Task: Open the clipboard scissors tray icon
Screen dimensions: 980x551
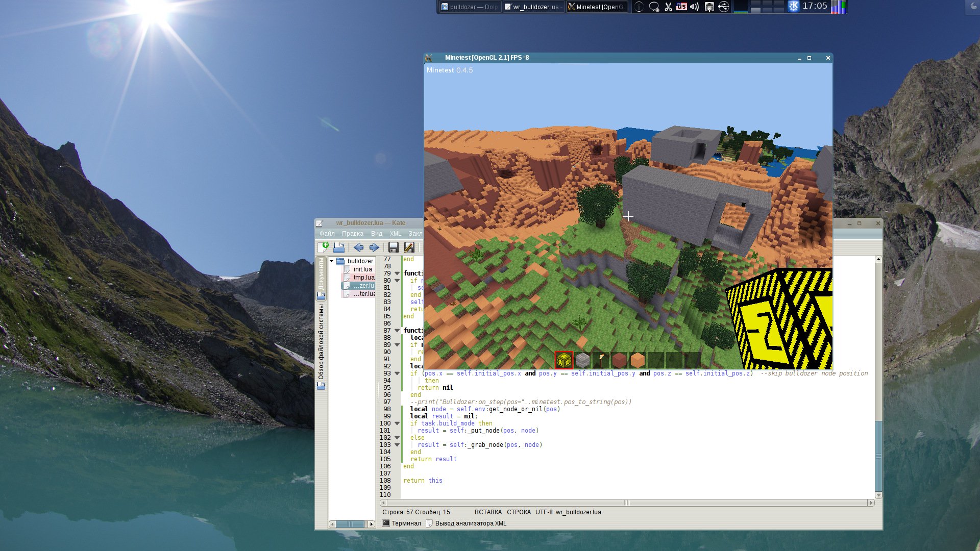Action: (668, 7)
